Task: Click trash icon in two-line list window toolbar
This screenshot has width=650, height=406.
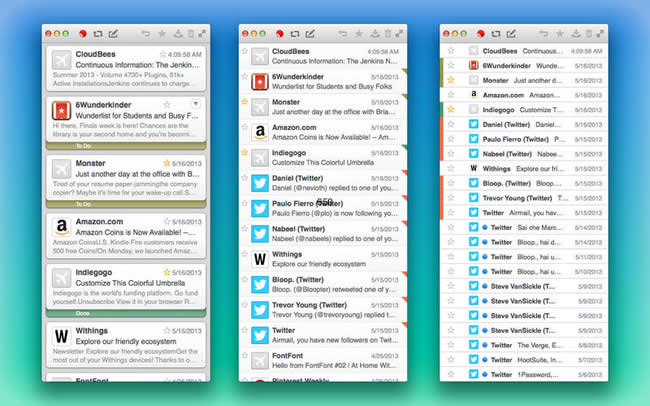Action: pos(388,34)
